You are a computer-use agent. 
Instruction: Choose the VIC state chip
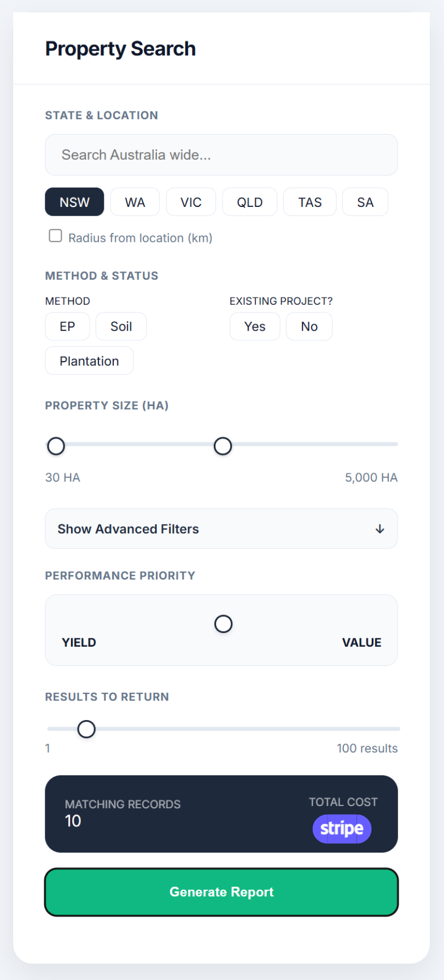(191, 202)
